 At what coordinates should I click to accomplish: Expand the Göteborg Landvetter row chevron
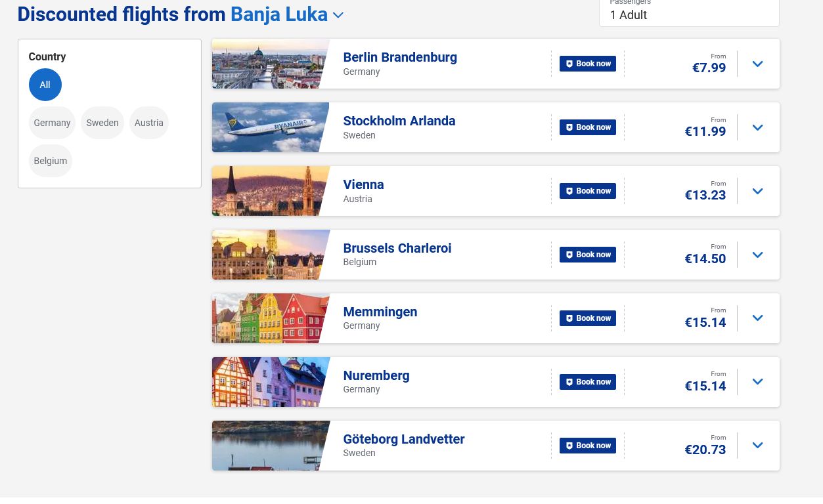point(757,446)
